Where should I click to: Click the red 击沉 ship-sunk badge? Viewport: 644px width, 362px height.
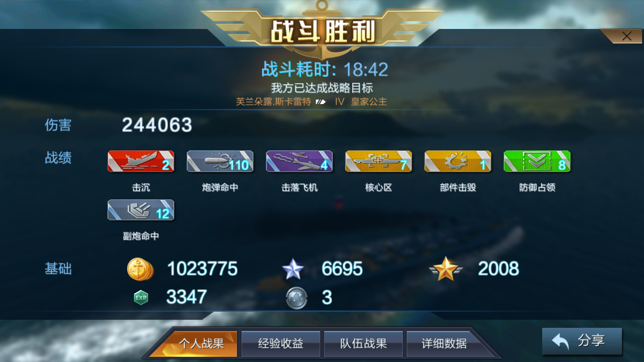coord(141,161)
